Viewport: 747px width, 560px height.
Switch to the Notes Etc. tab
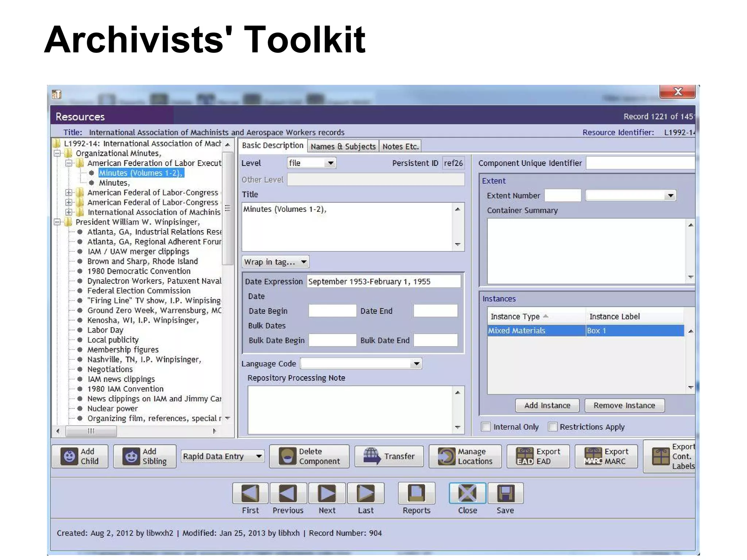(x=400, y=147)
